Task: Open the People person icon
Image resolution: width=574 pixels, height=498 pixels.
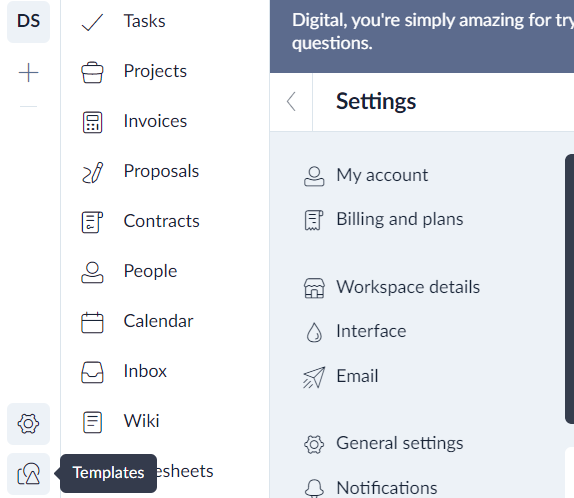Action: pyautogui.click(x=92, y=272)
